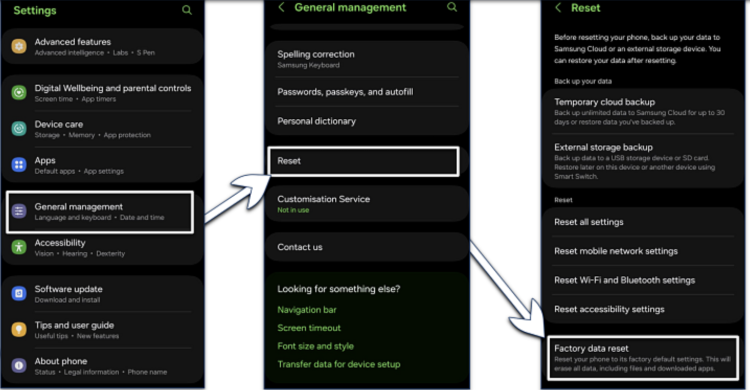Choose Reset Wi-Fi and Bluetooth settings
The height and width of the screenshot is (390, 750).
coord(643,280)
